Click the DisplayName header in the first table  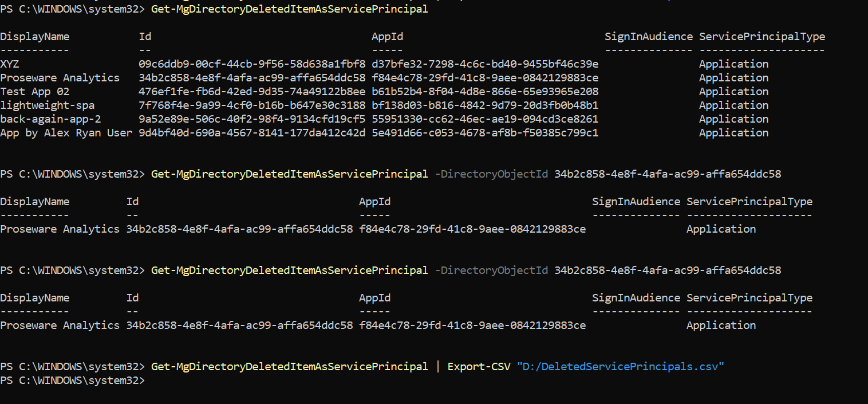click(x=35, y=36)
